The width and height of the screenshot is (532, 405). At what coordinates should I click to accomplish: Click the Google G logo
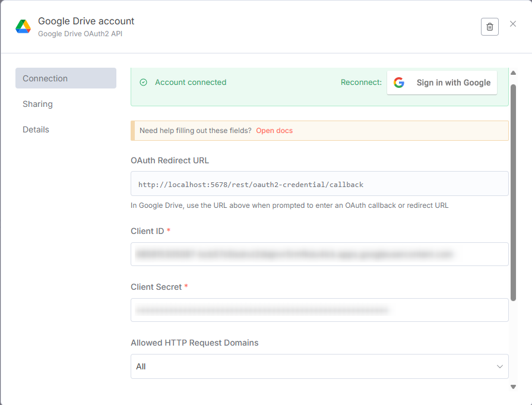[x=399, y=83]
